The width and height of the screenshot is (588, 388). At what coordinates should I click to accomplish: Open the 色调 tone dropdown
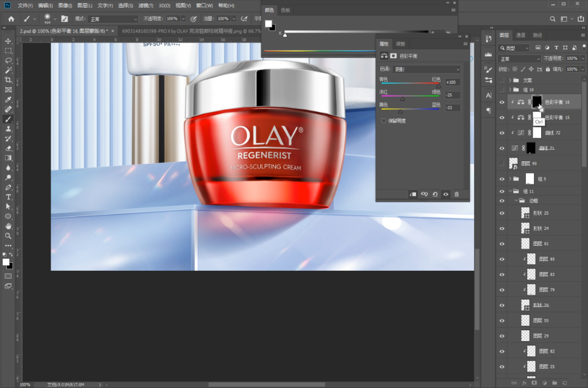click(x=427, y=69)
